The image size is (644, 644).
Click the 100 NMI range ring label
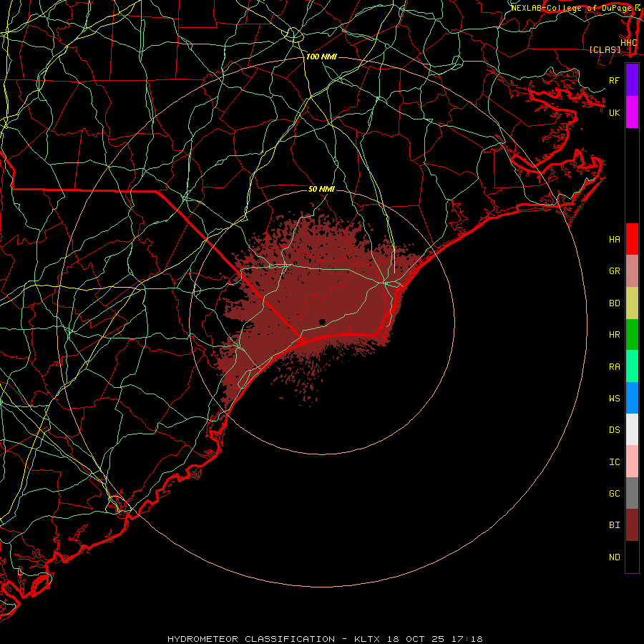click(x=321, y=57)
